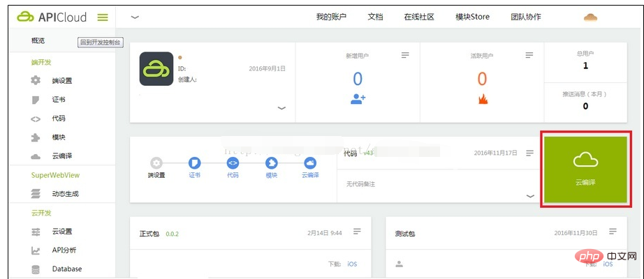Click the 云开发 section header
This screenshot has width=644, height=279.
click(x=41, y=213)
